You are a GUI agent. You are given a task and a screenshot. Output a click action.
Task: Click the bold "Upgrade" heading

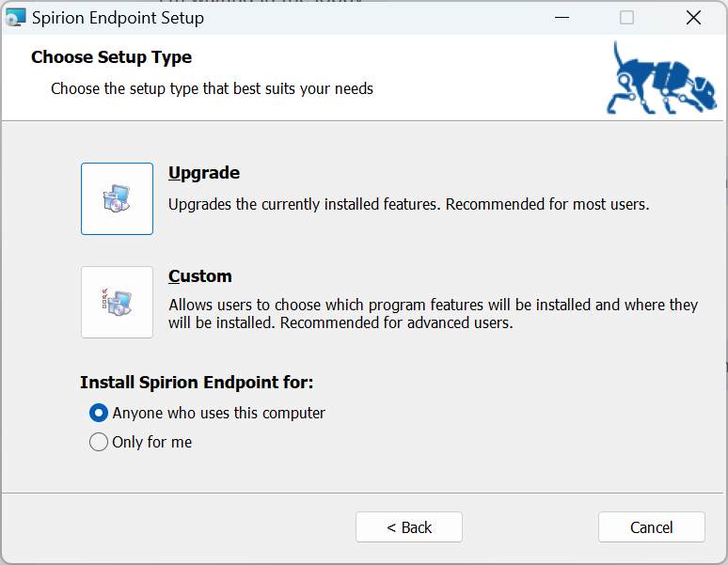[204, 173]
